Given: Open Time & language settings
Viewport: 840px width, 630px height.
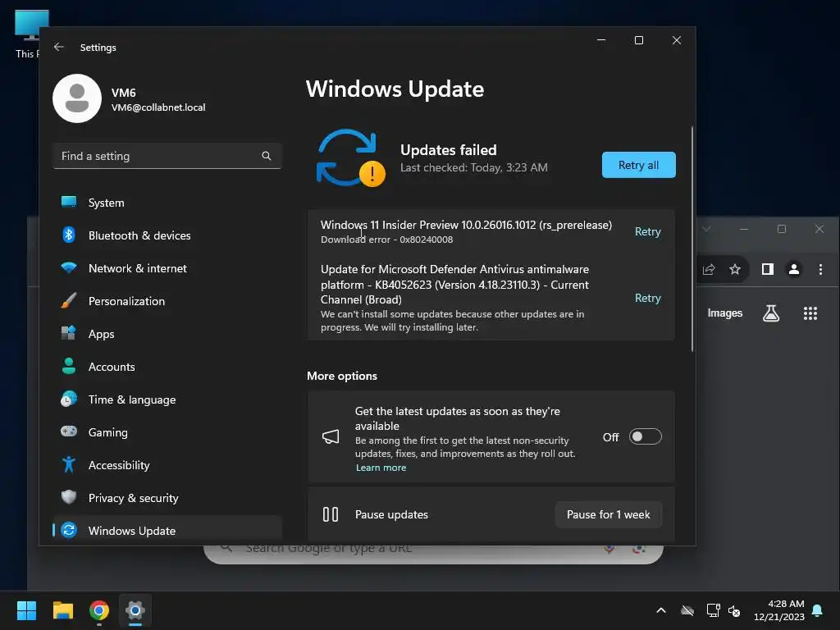Looking at the screenshot, I should (x=167, y=399).
